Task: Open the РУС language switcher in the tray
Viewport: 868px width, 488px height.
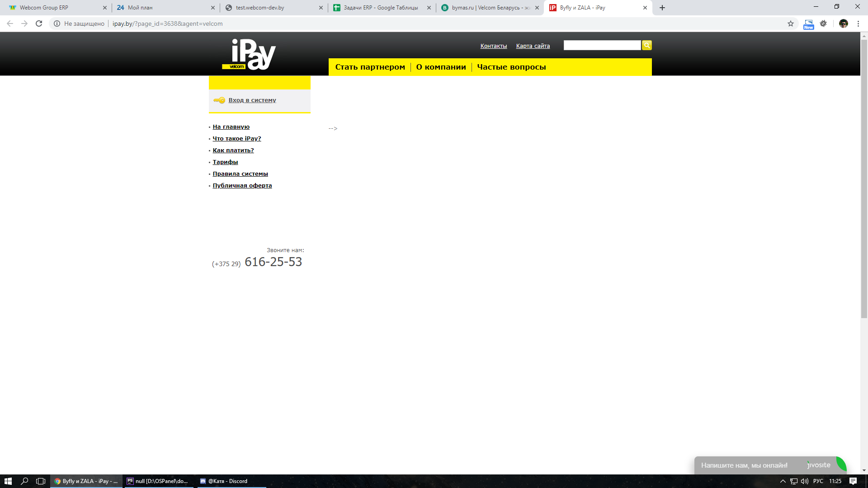Action: pos(818,481)
